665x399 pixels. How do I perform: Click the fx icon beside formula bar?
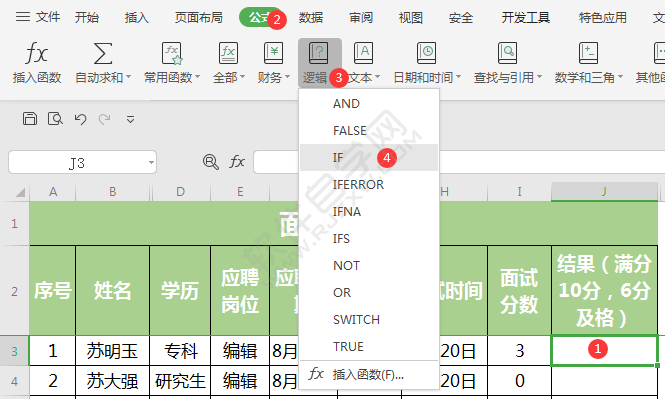(x=237, y=162)
